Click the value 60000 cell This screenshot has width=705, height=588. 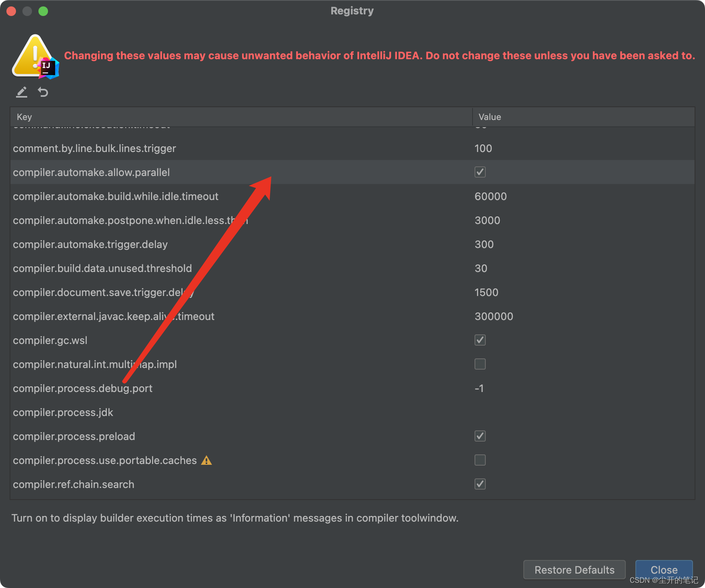tap(491, 196)
